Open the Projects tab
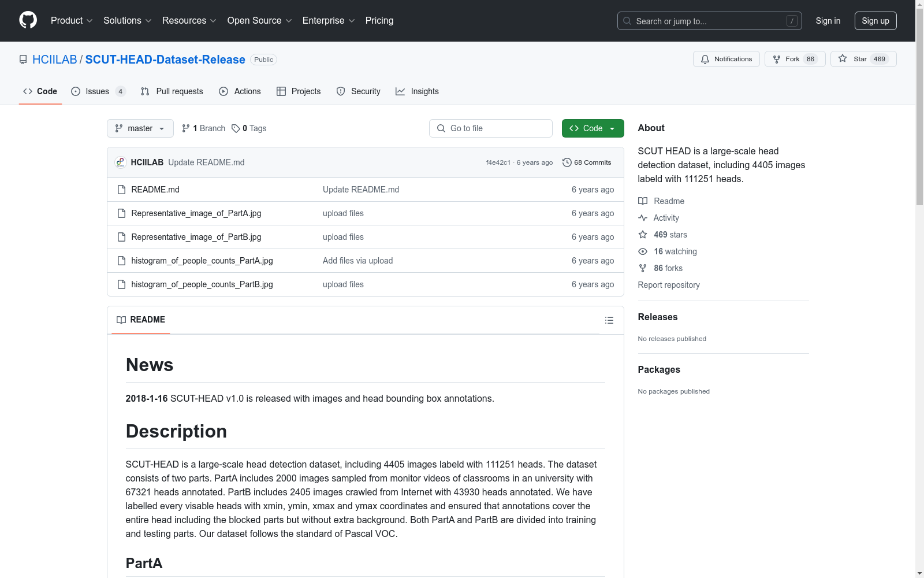 [299, 91]
